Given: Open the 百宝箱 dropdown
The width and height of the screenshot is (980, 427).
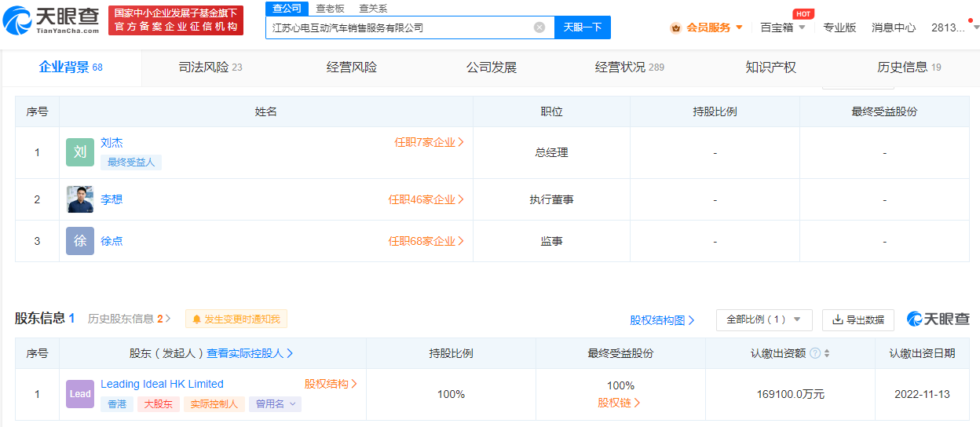Looking at the screenshot, I should click(783, 27).
